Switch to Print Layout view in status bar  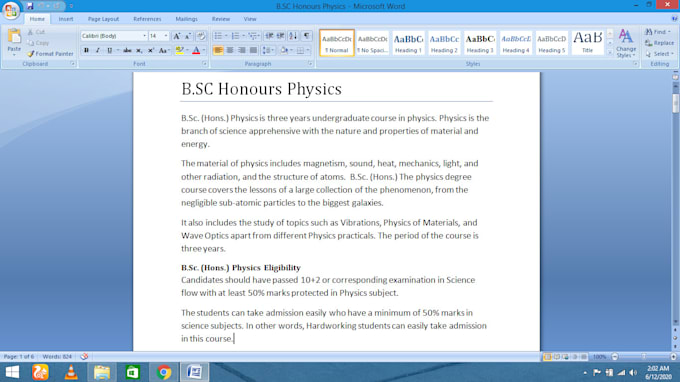[547, 357]
